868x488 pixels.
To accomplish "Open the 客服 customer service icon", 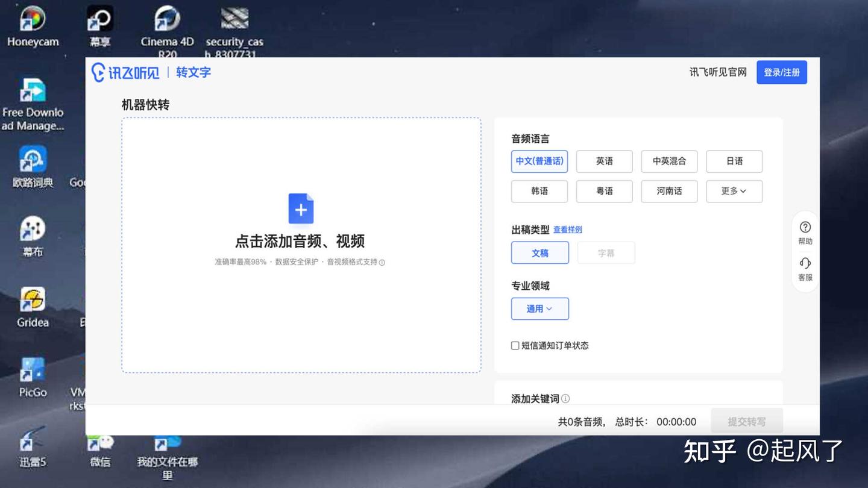I will pos(805,269).
